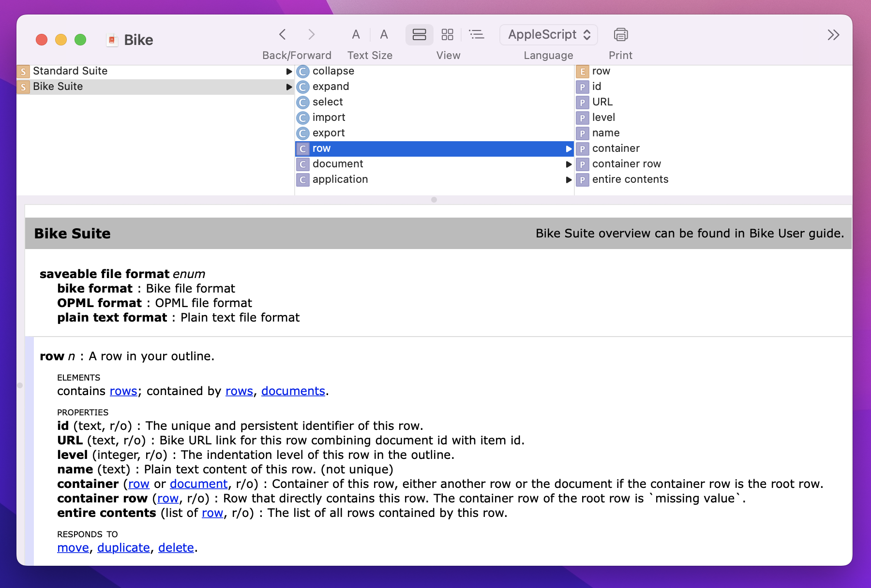Viewport: 871px width, 588px height.
Task: Click the level property icon
Action: (583, 118)
